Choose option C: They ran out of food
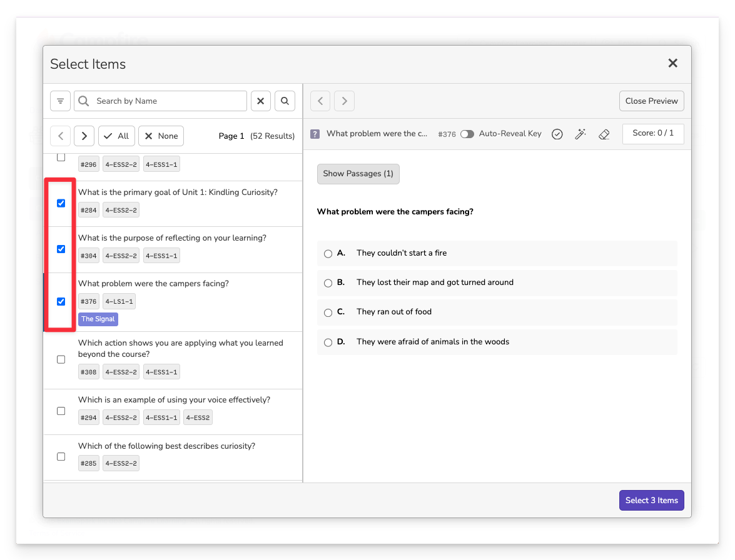The width and height of the screenshot is (735, 560). (x=328, y=312)
